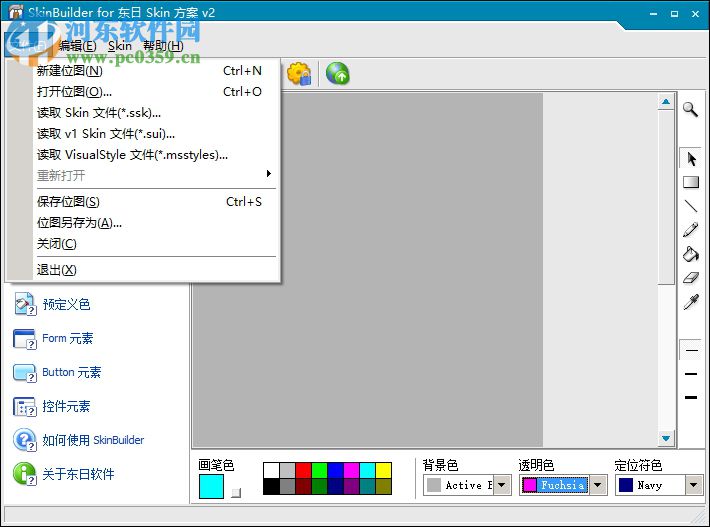Choose 位图另存为(A)... menu entry

click(156, 223)
